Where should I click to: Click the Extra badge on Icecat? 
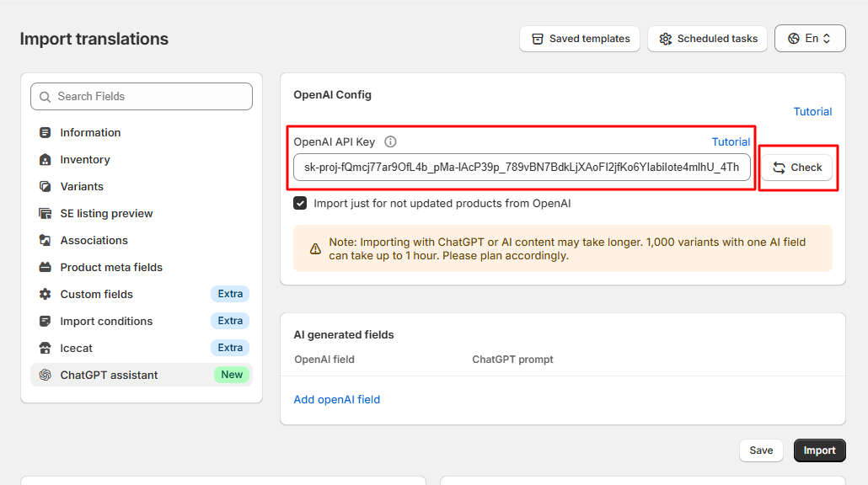230,349
